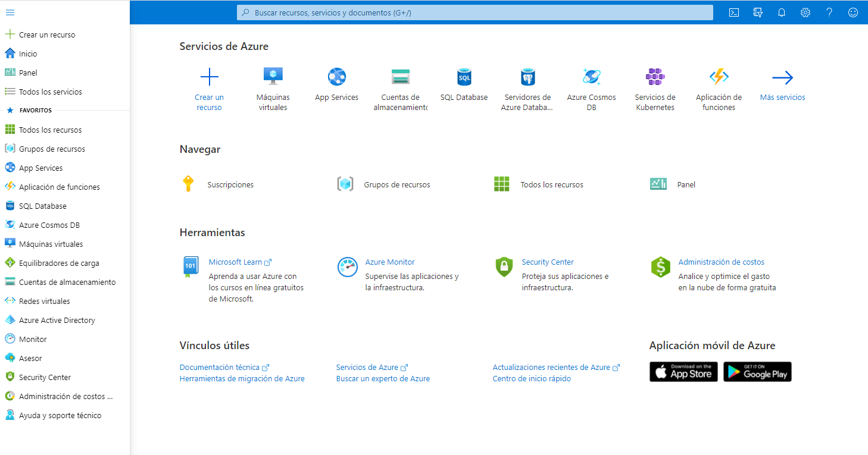Select Todos los servicios in sidebar
The width and height of the screenshot is (868, 455).
click(x=50, y=92)
